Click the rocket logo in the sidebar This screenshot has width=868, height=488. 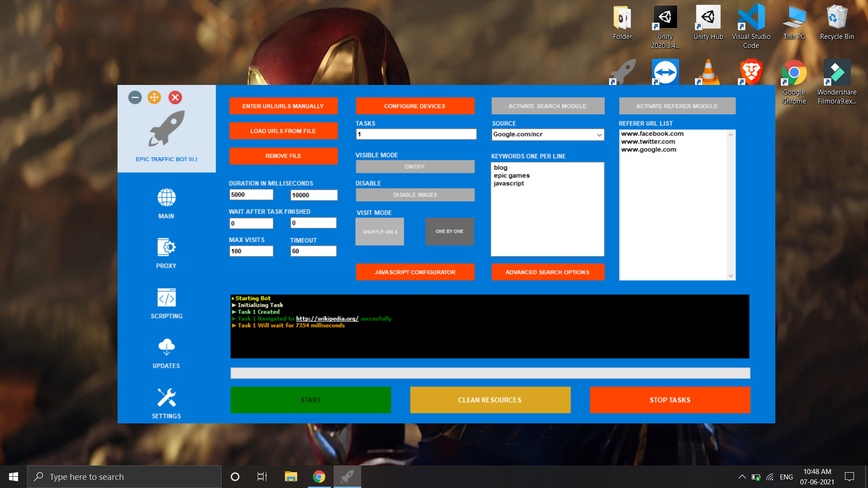166,129
